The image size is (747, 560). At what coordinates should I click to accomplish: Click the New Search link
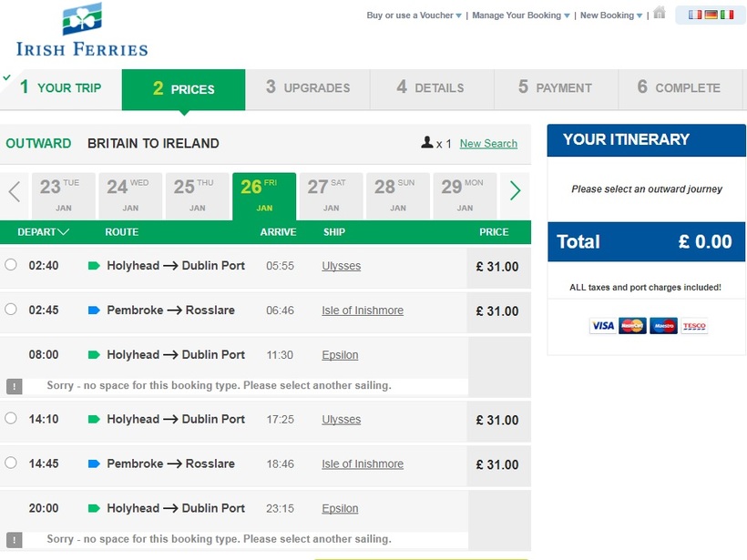pos(488,143)
